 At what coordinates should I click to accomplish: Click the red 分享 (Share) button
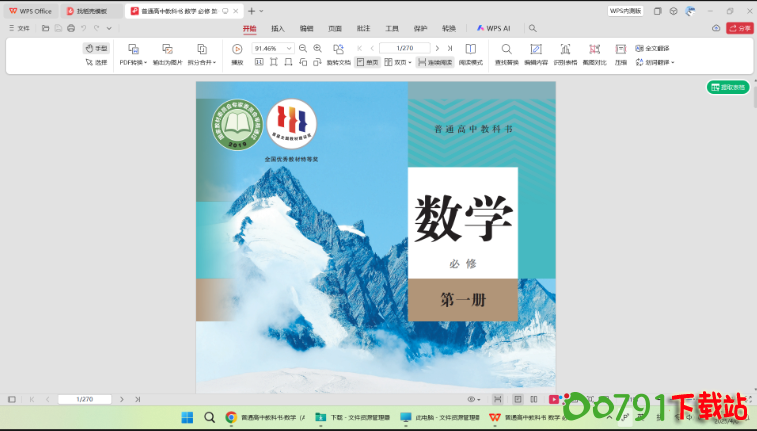tap(740, 28)
